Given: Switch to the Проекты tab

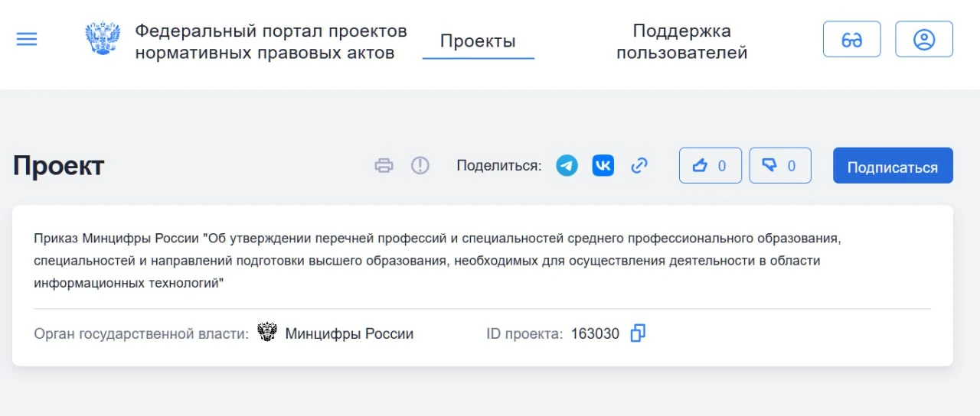Looking at the screenshot, I should (x=478, y=41).
